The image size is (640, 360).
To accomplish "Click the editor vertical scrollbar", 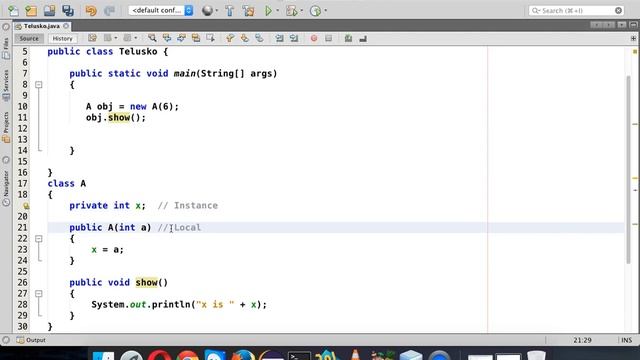I will pyautogui.click(x=629, y=169).
